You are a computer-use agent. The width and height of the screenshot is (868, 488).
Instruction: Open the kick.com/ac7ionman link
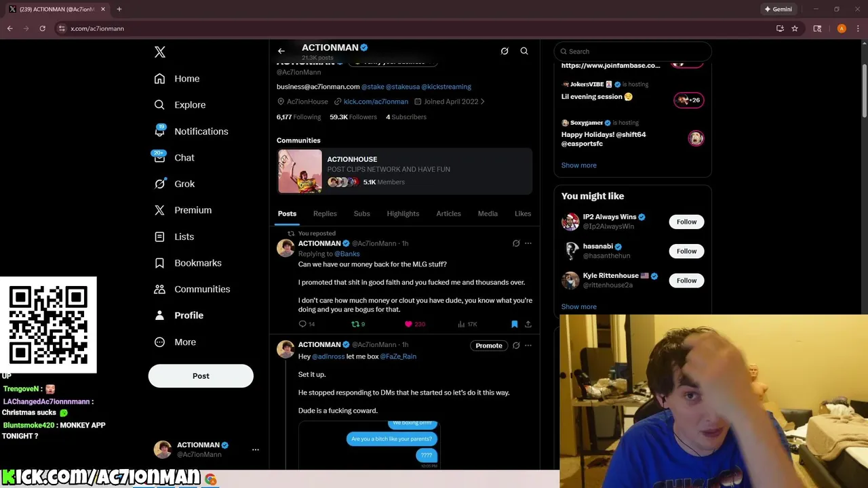click(376, 102)
